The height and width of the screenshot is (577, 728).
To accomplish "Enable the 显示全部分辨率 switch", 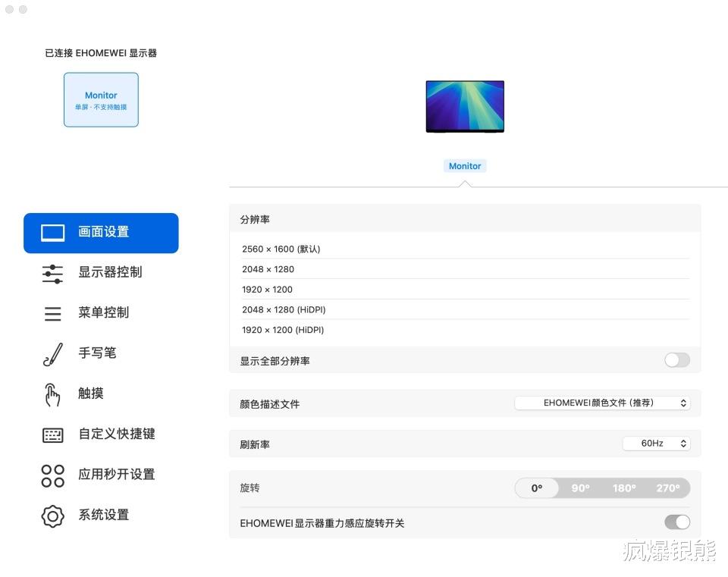I will click(677, 360).
